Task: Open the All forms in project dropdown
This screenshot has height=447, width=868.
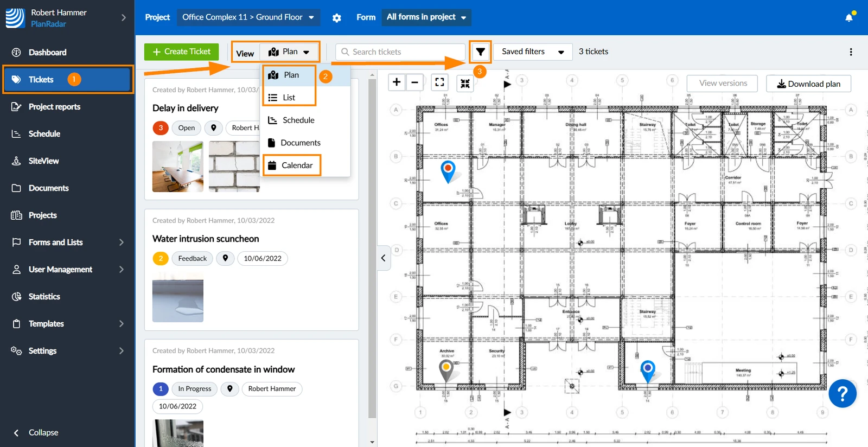Action: click(x=426, y=17)
